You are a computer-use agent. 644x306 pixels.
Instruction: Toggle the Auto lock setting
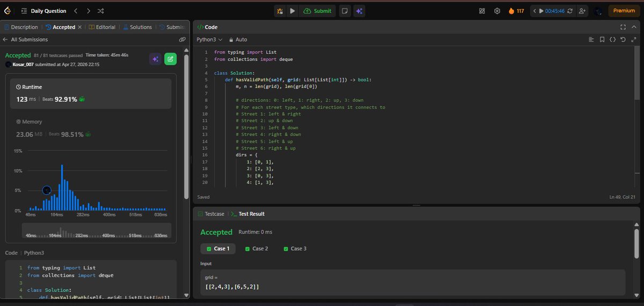point(238,39)
